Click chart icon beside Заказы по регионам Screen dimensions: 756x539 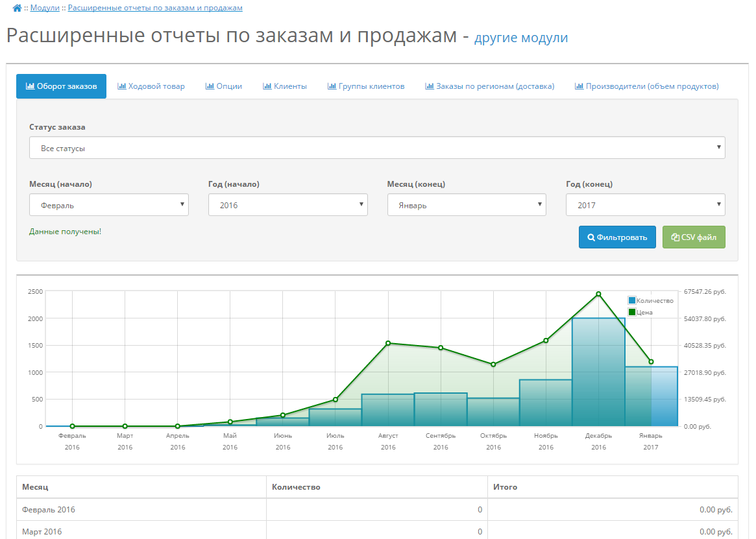tap(429, 86)
